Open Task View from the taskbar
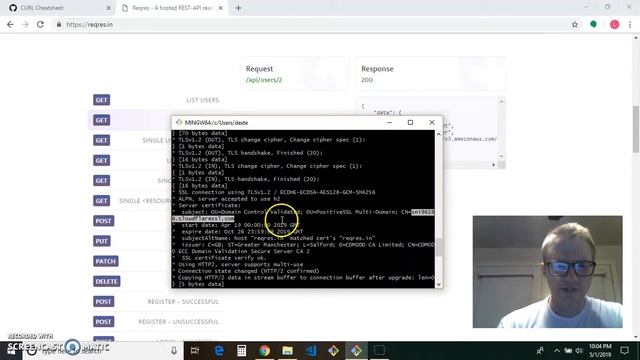The image size is (640, 360). (x=195, y=351)
